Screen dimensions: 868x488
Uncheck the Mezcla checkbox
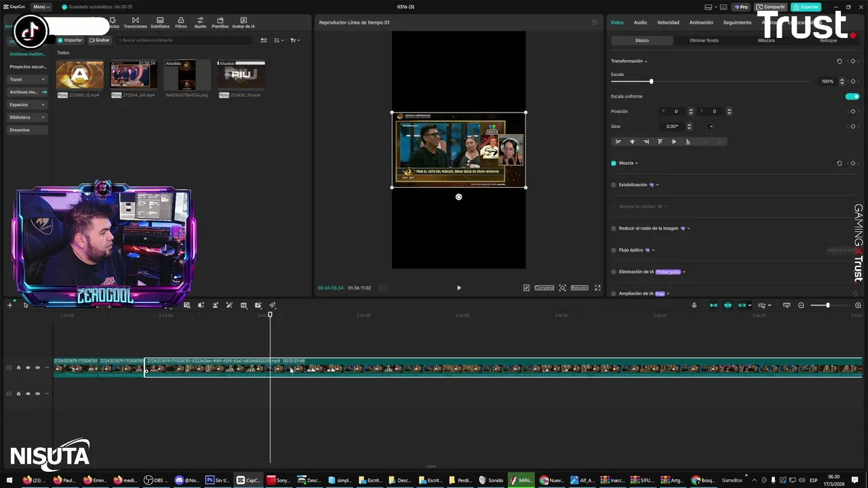click(614, 163)
